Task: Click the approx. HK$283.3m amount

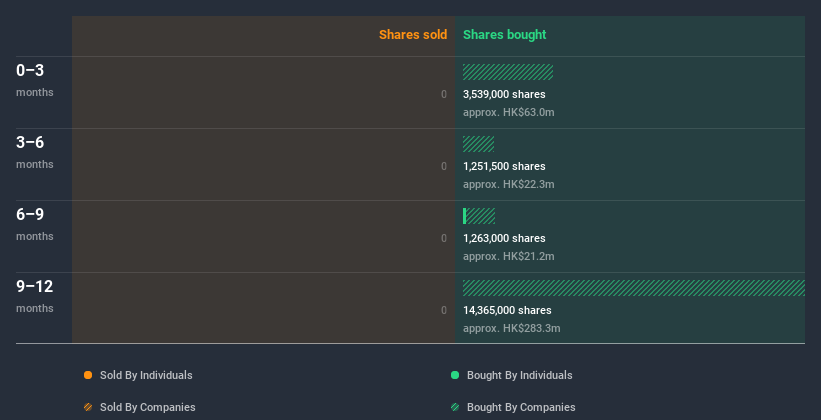Action: (512, 328)
